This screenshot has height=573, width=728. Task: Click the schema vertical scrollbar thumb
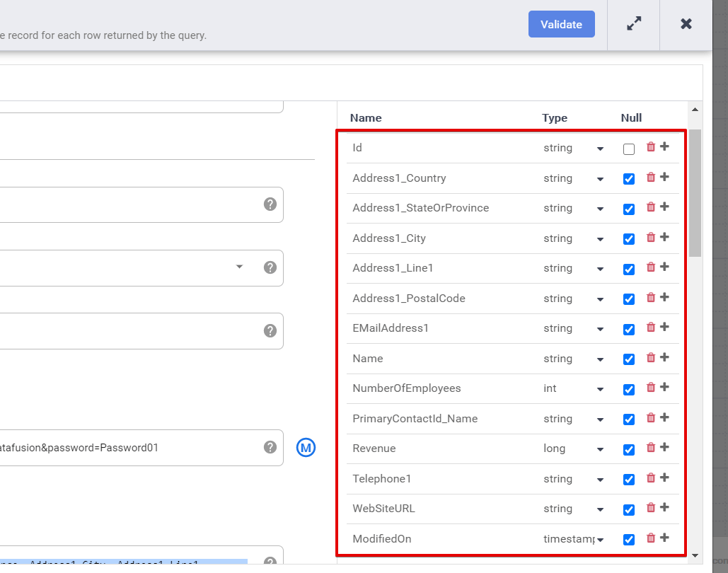[695, 193]
